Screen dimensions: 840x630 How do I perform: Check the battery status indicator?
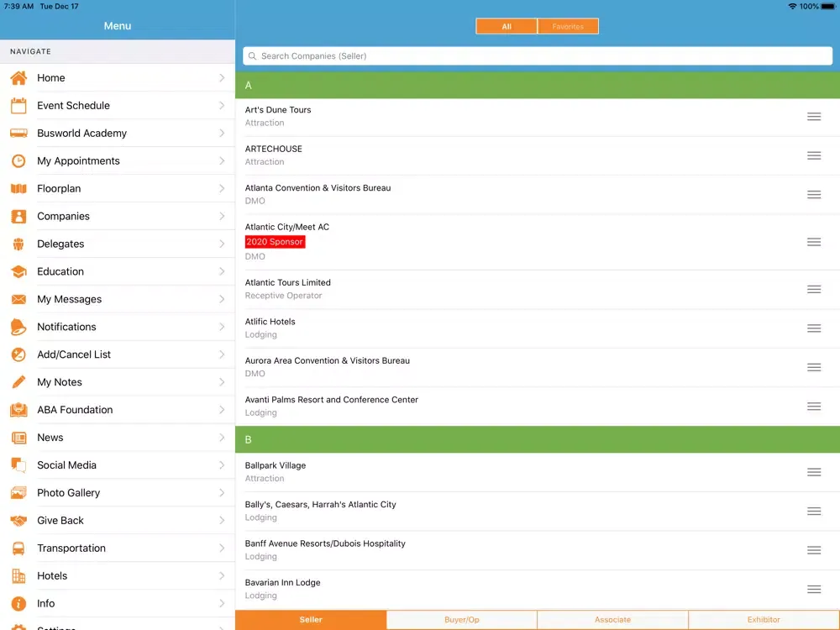click(x=827, y=7)
